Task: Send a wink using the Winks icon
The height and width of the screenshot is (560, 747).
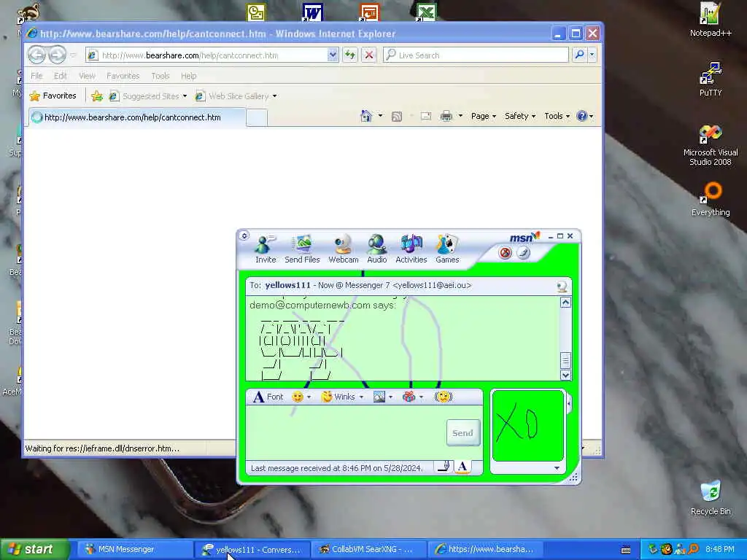Action: coord(338,397)
